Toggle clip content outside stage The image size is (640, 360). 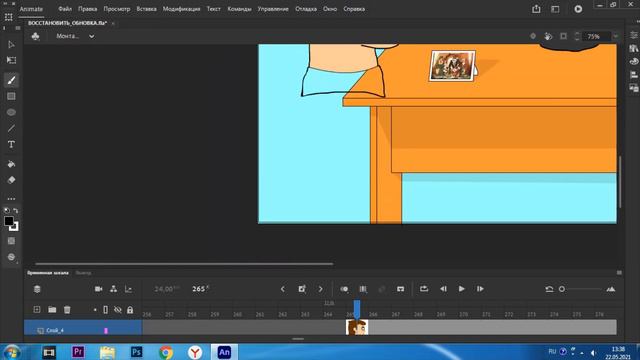pos(563,36)
